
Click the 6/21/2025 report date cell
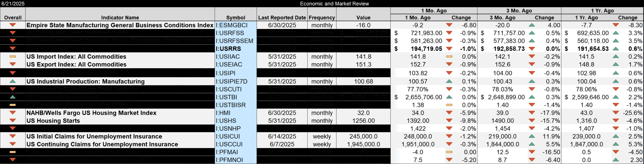point(13,4)
